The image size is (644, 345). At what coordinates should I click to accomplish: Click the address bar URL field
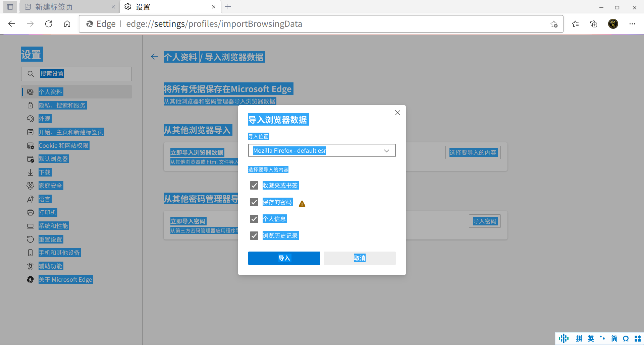coord(321,24)
